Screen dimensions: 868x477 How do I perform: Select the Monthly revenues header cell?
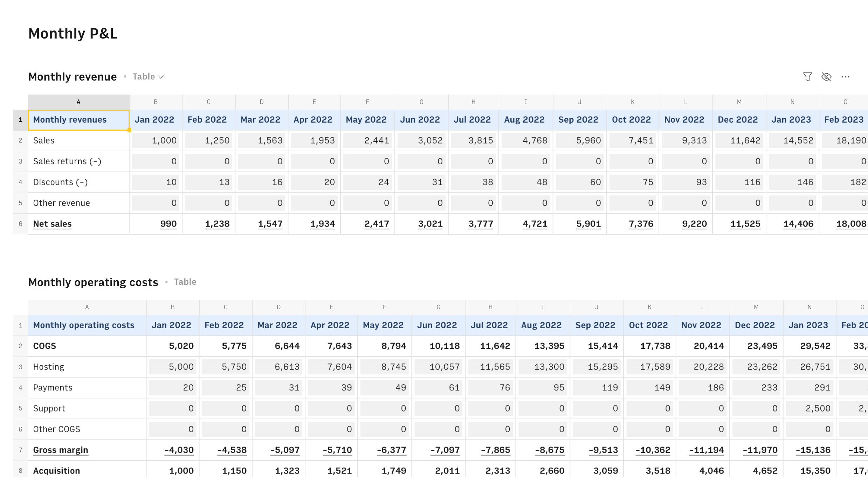[78, 120]
